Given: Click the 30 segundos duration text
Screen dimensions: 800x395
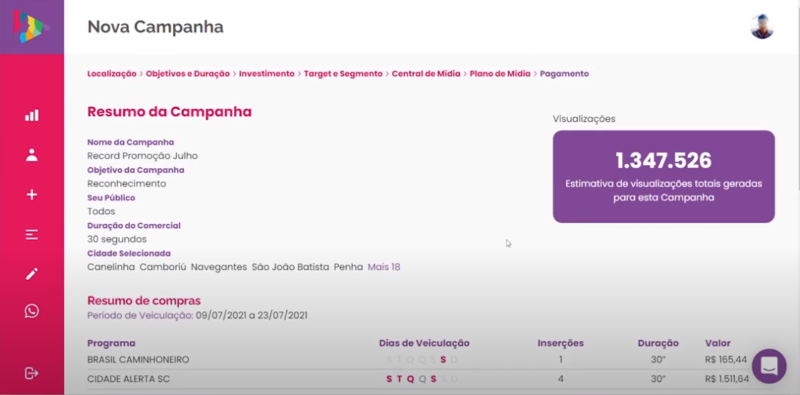Looking at the screenshot, I should (117, 239).
